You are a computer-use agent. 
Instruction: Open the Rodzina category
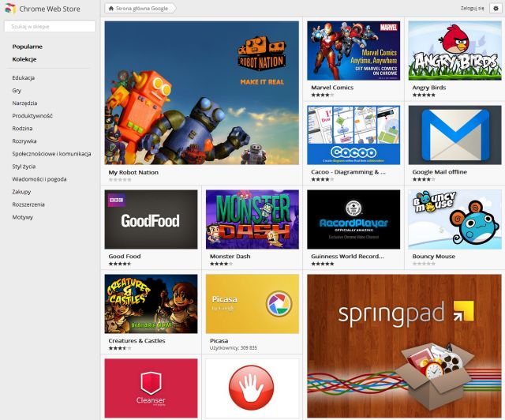(x=22, y=128)
